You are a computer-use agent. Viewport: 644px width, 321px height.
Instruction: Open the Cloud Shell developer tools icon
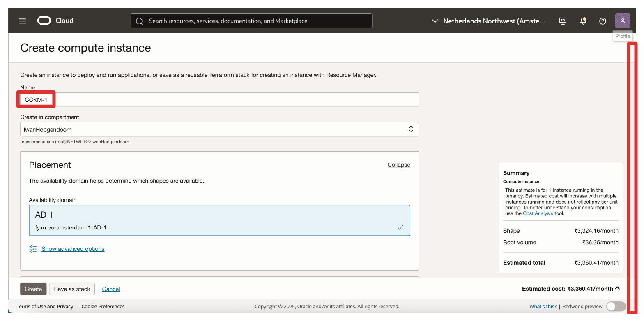tap(563, 21)
